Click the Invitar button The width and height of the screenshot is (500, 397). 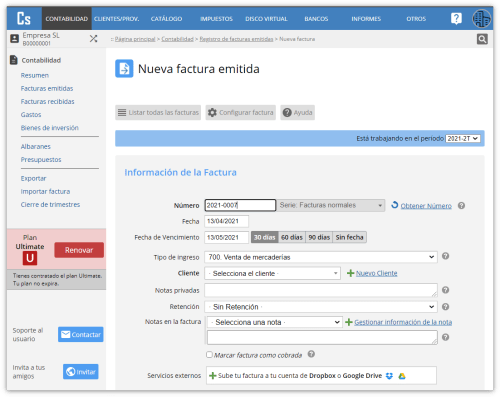click(81, 371)
